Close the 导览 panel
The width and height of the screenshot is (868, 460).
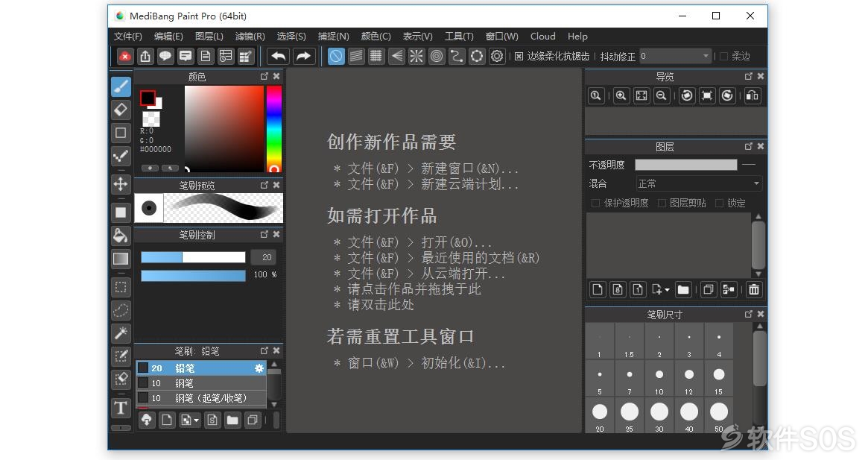pos(761,77)
